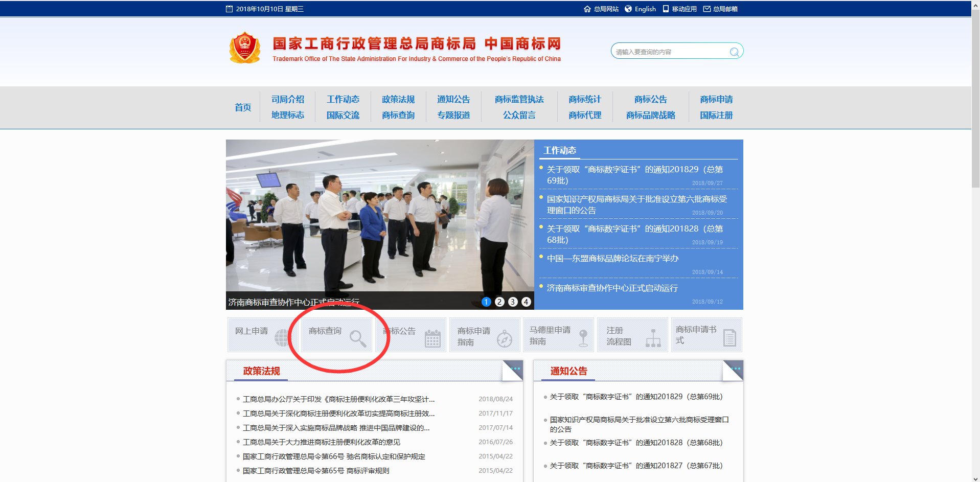The image size is (980, 482).
Task: Open 网上申请 via the globe icon
Action: coord(281,337)
